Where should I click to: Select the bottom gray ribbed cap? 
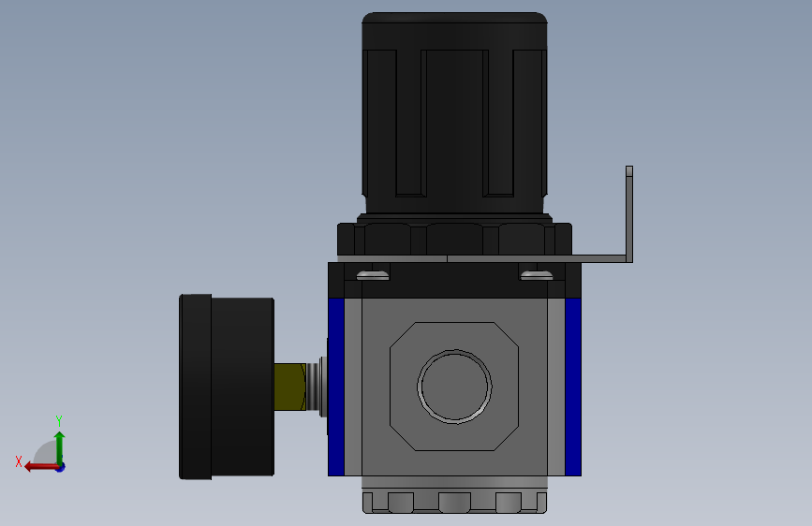point(454,495)
